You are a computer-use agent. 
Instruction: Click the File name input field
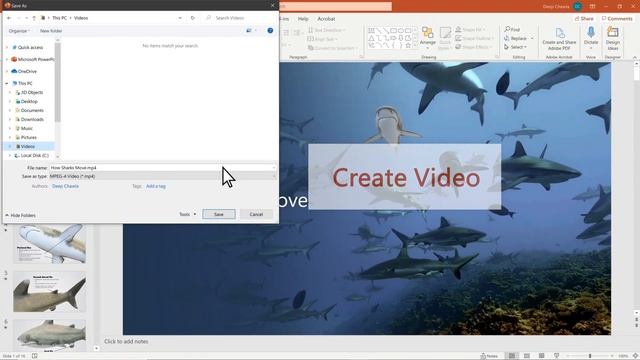pyautogui.click(x=162, y=167)
